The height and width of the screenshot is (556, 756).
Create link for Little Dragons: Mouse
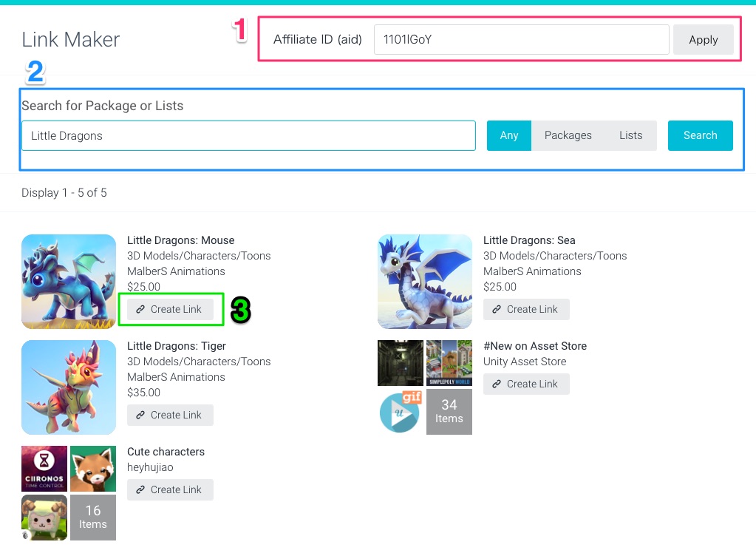pyautogui.click(x=170, y=309)
